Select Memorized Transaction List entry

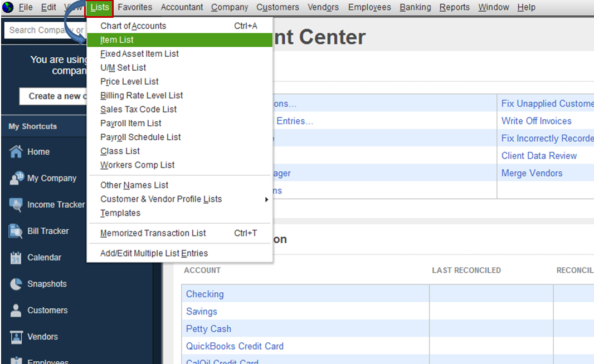(179, 233)
